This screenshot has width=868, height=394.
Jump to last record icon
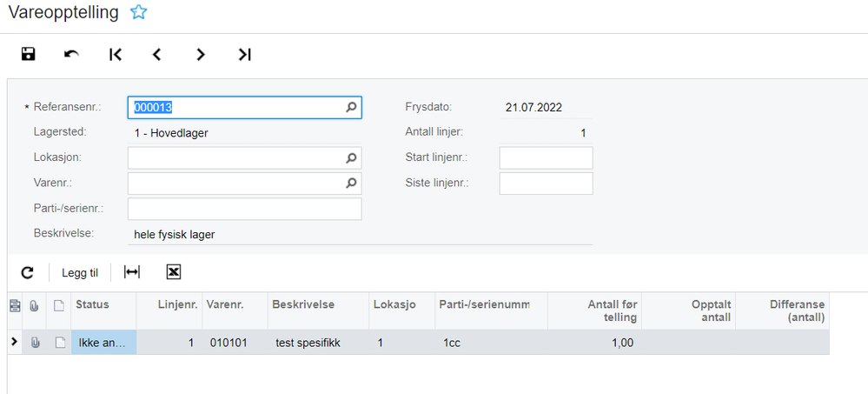tap(245, 54)
